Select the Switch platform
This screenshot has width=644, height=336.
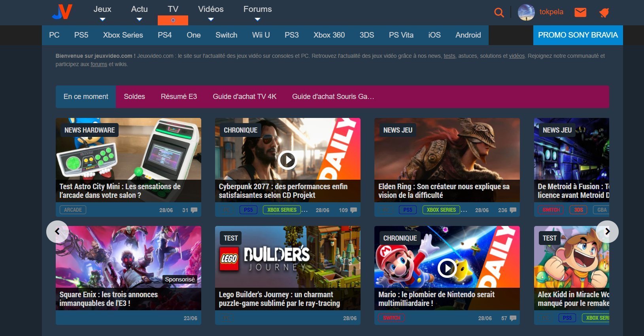[226, 35]
